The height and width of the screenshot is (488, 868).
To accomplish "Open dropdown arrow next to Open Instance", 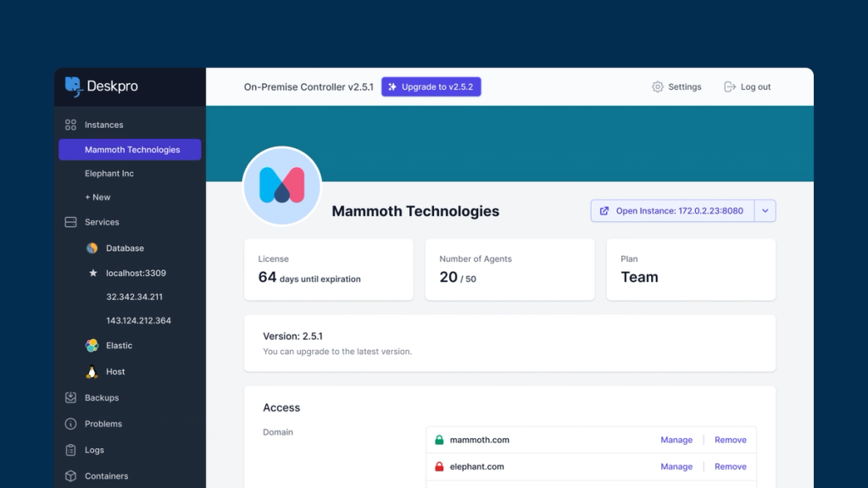I will (x=765, y=211).
